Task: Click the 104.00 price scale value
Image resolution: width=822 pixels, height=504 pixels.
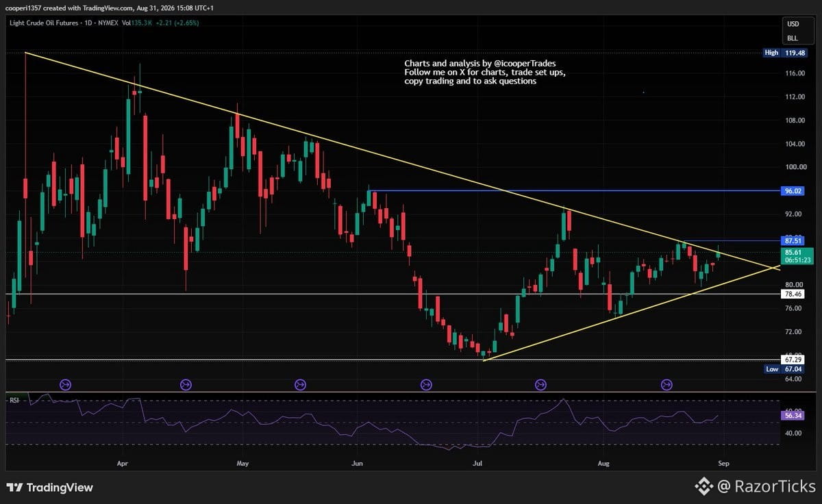Action: tap(795, 144)
